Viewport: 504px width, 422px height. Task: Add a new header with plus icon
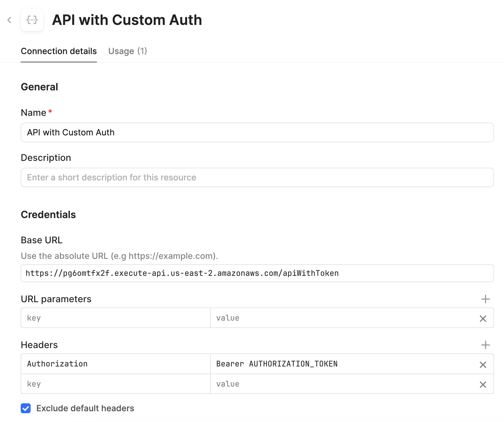point(485,345)
